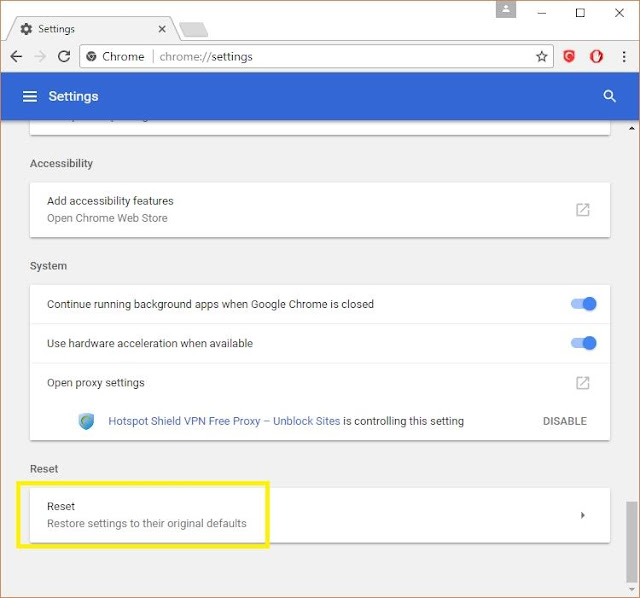Bookmark this page with the star icon
The width and height of the screenshot is (640, 598).
point(541,56)
